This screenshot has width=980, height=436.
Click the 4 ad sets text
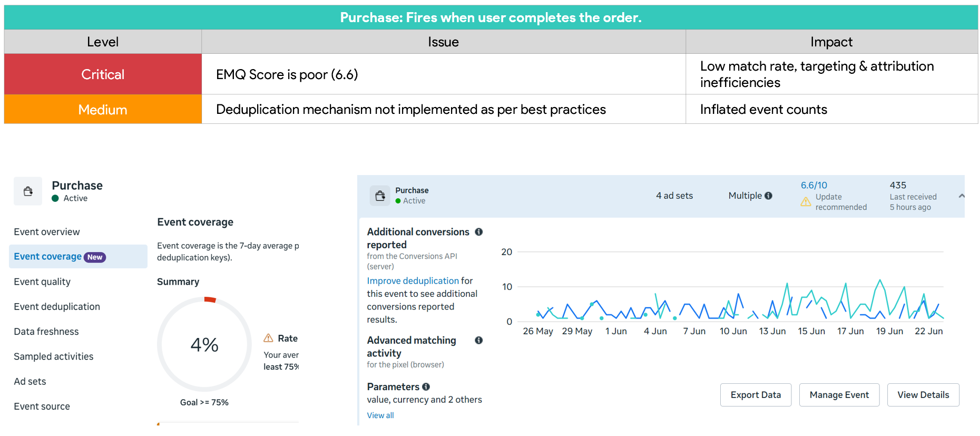(674, 196)
